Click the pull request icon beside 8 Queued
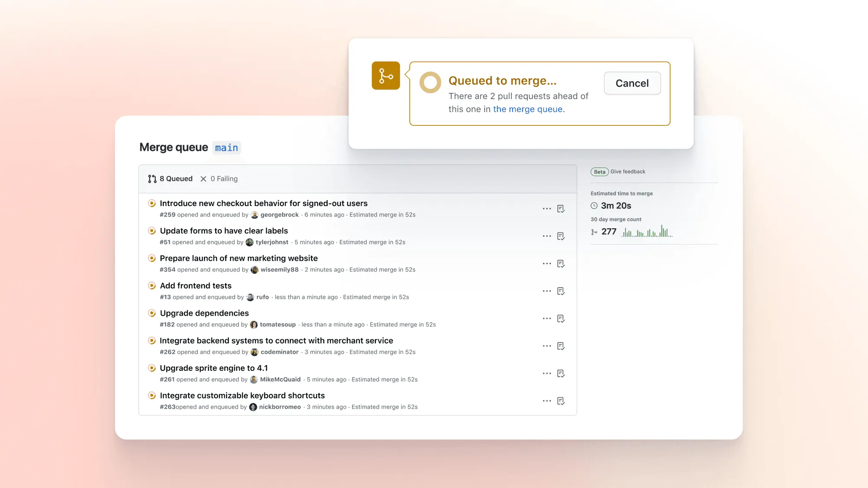This screenshot has width=868, height=488. 152,178
